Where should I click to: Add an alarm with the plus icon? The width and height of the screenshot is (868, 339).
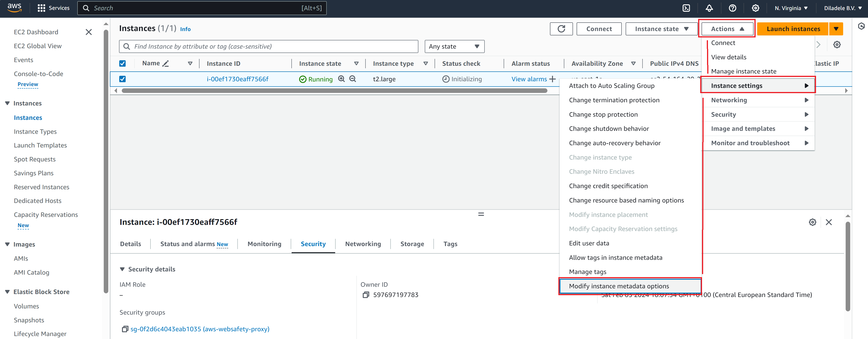pyautogui.click(x=552, y=79)
